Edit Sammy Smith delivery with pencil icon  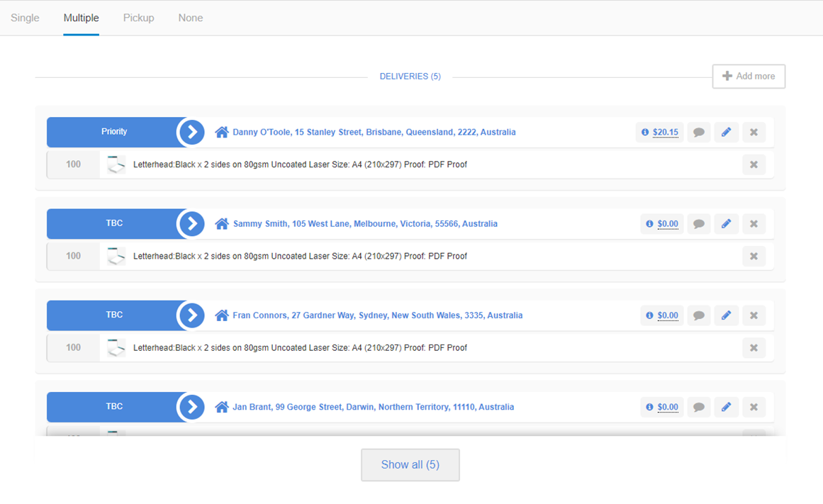click(726, 224)
